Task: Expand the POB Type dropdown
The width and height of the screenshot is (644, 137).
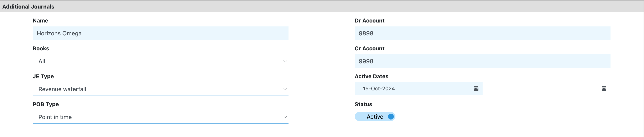Action: (x=161, y=117)
